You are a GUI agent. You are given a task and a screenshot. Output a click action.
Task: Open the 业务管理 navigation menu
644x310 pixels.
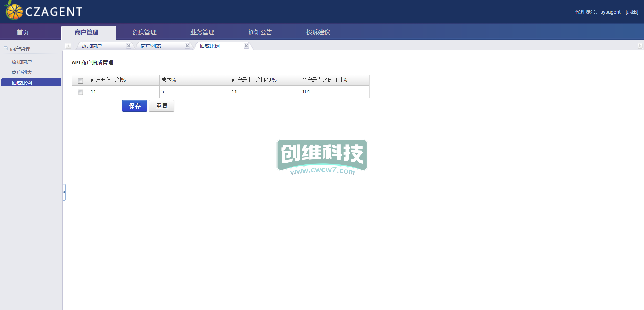[203, 32]
